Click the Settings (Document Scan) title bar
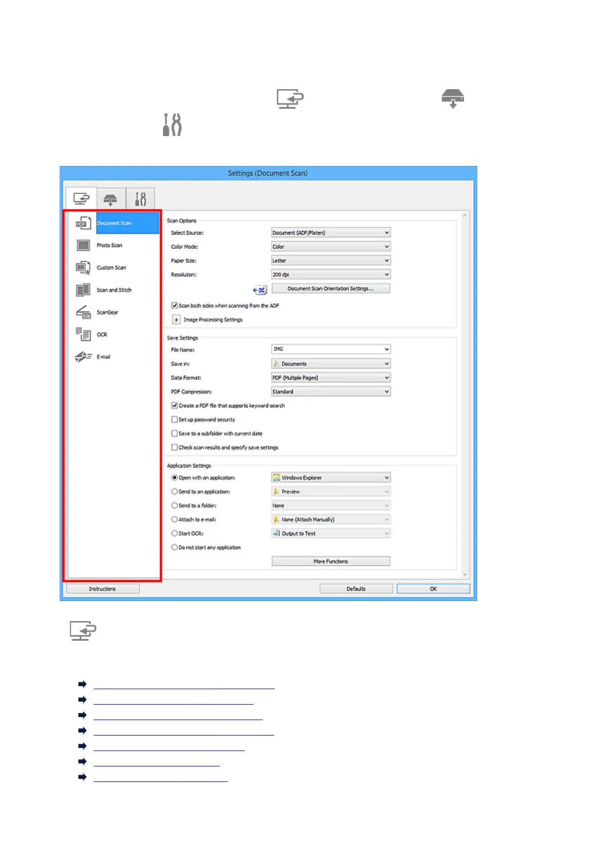The image size is (614, 868). [x=268, y=173]
